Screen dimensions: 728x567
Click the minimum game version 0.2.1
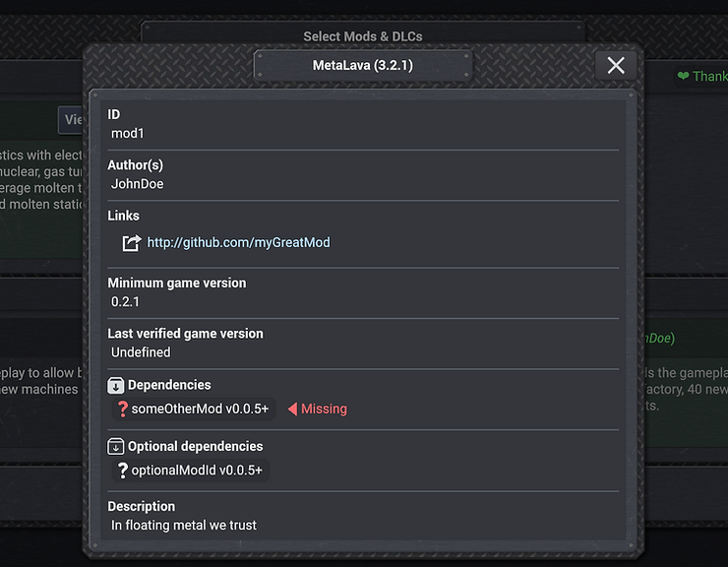coord(125,301)
